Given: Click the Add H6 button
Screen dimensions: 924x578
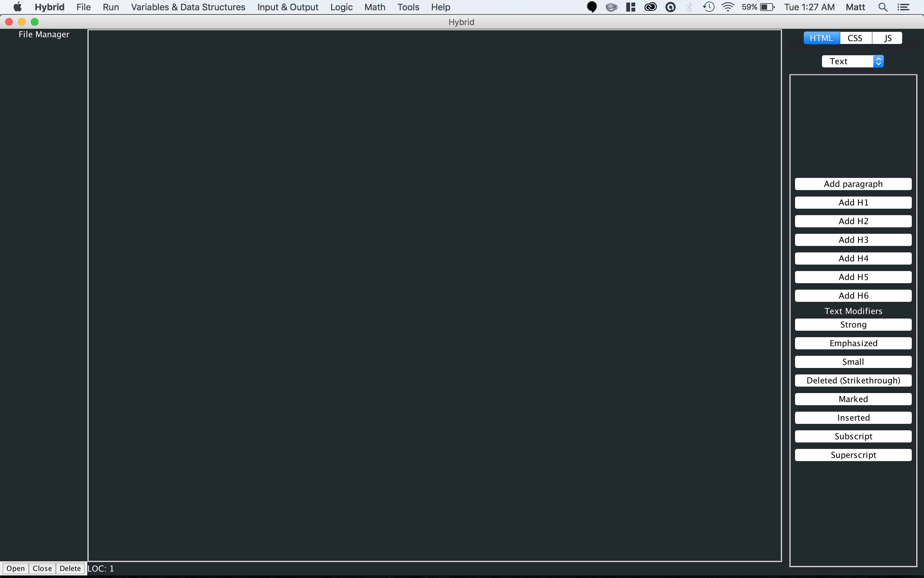Looking at the screenshot, I should [x=853, y=295].
